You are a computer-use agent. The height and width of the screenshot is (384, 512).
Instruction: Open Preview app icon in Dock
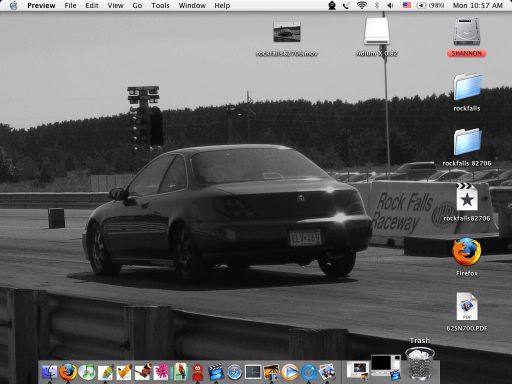(327, 372)
